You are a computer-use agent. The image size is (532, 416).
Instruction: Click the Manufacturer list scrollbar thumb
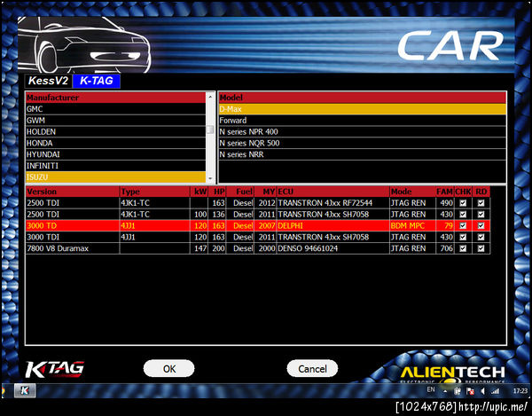[x=210, y=130]
